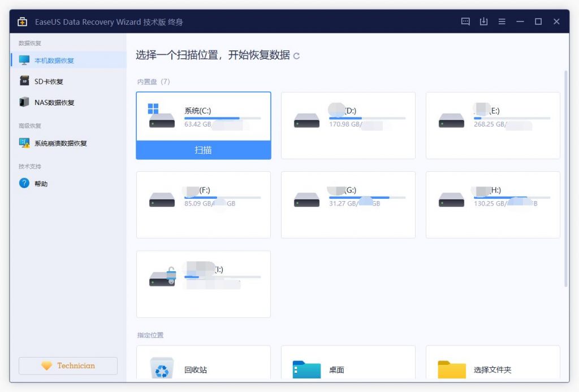Click the 桌面 Desktop folder icon
This screenshot has height=392, width=579.
[x=306, y=368]
